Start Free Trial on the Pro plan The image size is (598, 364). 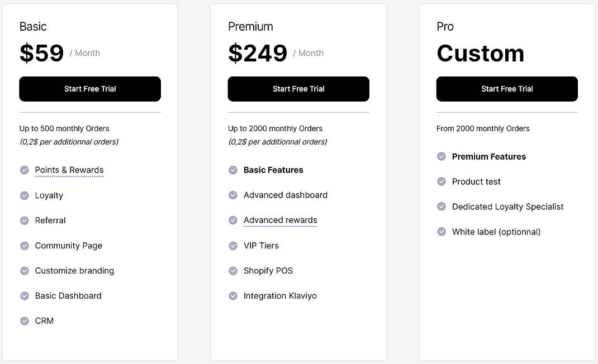pos(507,89)
